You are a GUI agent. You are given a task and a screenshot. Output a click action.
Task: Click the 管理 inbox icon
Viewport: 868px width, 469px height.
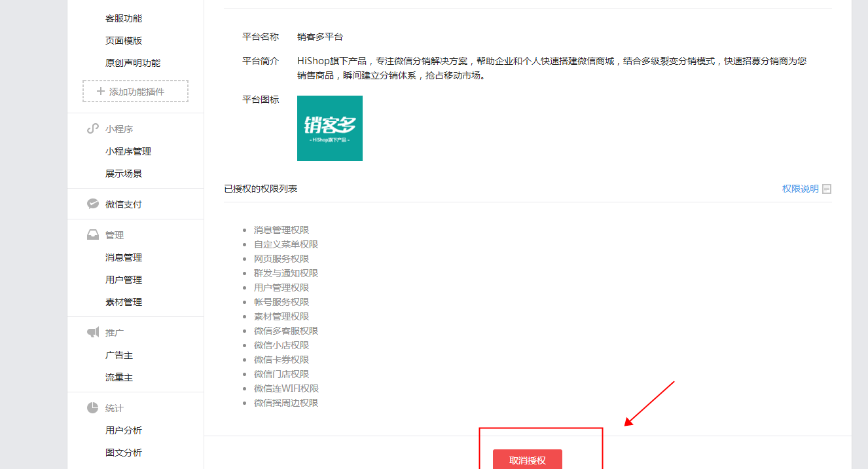coord(93,235)
